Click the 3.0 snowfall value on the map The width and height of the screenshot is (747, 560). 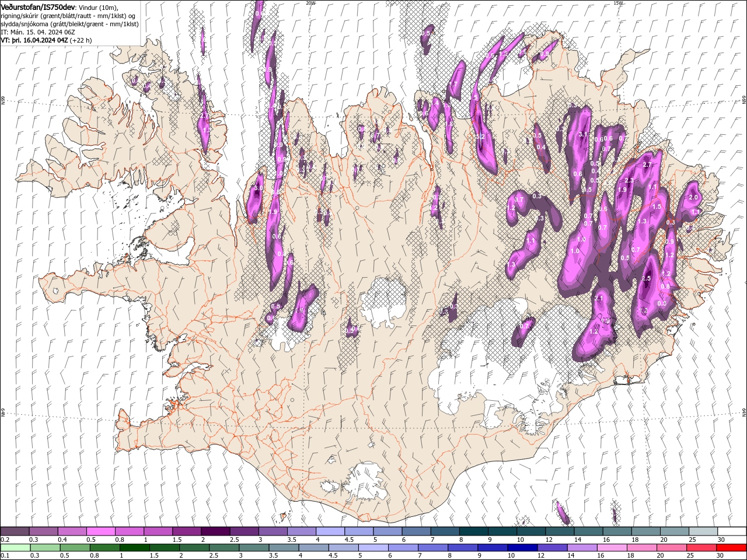[259, 188]
